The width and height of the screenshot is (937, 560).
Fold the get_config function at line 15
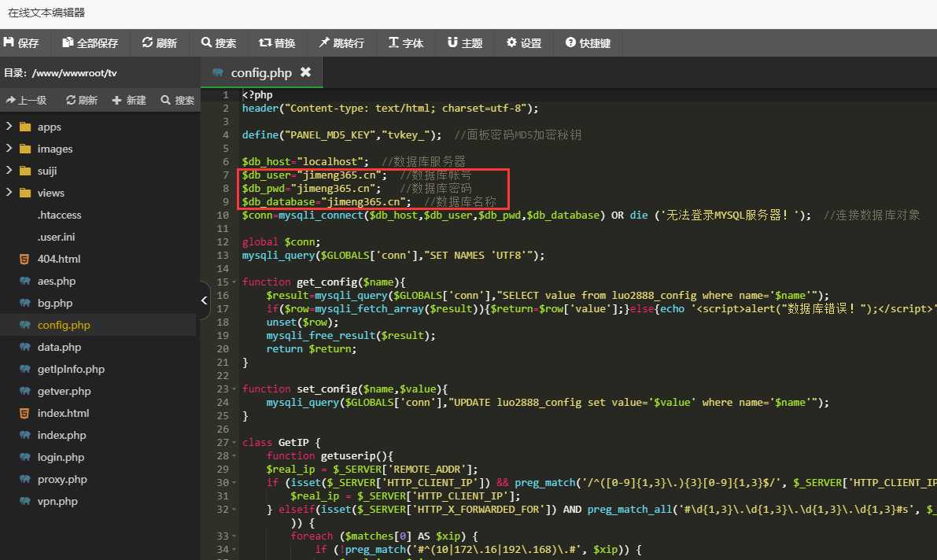pyautogui.click(x=236, y=282)
